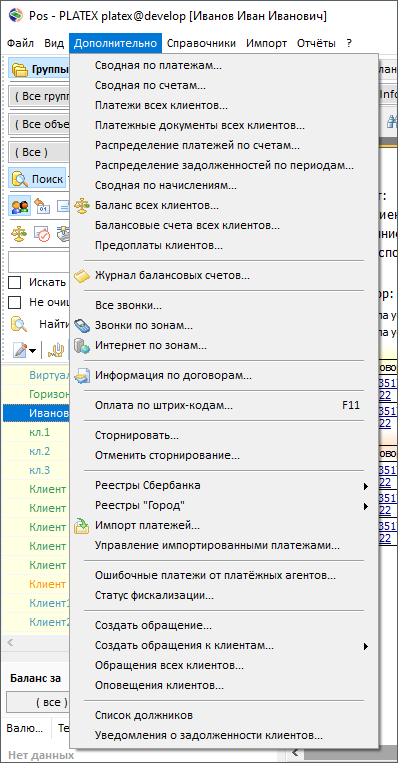Expand Создать обращения к клиентам submenu

224,646
